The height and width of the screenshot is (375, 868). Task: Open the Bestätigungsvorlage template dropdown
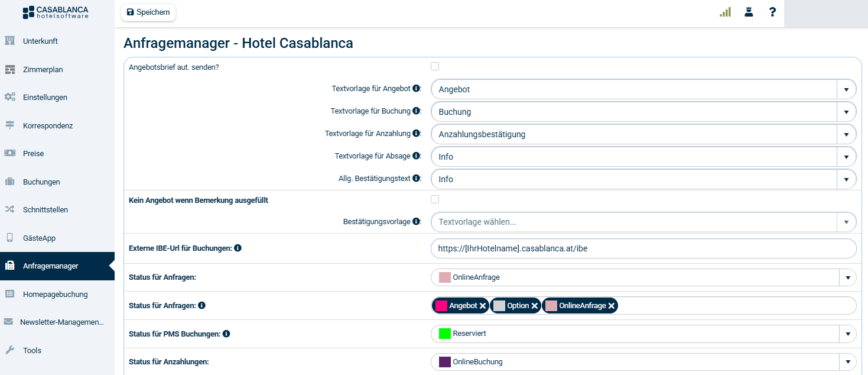[x=846, y=222]
